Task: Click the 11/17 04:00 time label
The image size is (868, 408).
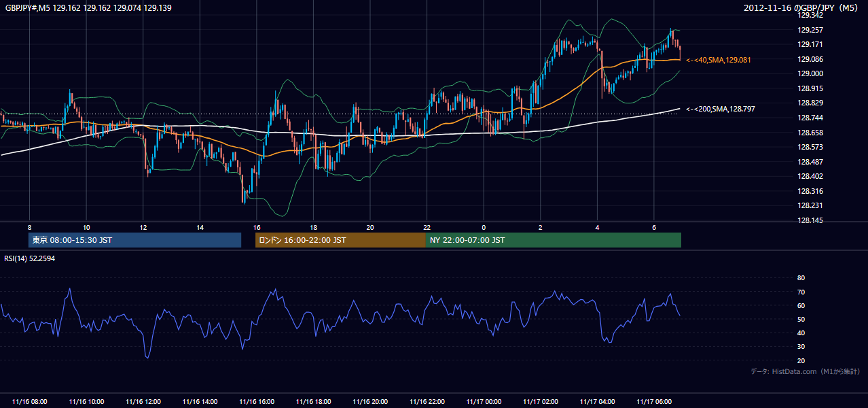Action: click(597, 402)
